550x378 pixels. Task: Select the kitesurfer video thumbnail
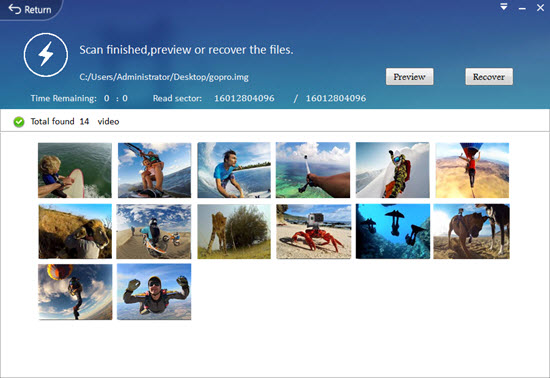(x=154, y=170)
